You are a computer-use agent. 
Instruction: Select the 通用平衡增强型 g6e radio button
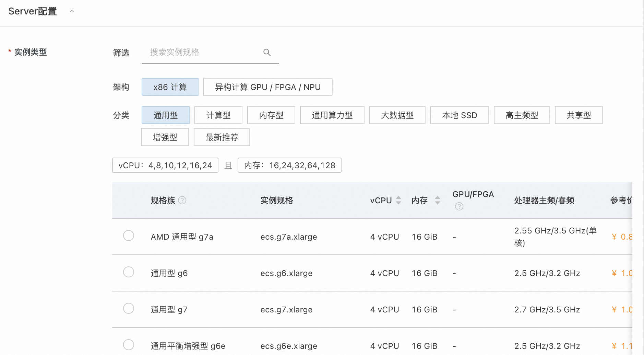tap(129, 345)
